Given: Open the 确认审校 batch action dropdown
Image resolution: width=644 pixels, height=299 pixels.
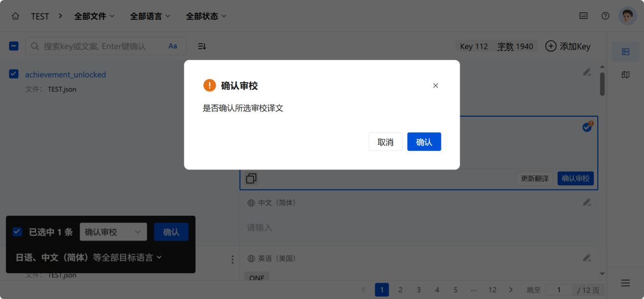Looking at the screenshot, I should 113,232.
